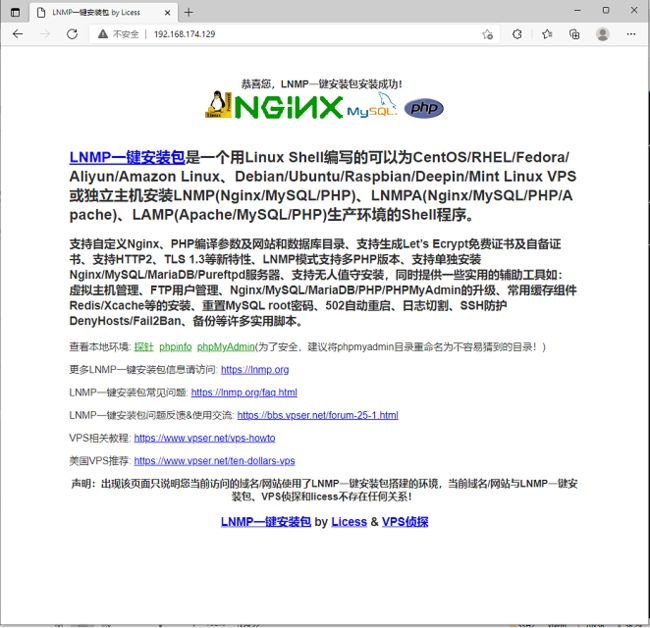Visit the https://lnmp.org link
This screenshot has height=628, width=650.
coord(255,370)
